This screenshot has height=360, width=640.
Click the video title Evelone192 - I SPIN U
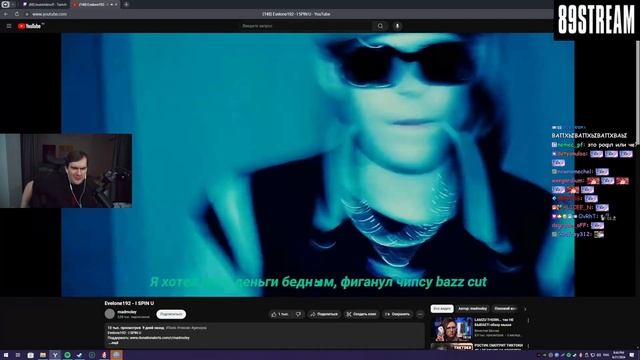pyautogui.click(x=129, y=303)
